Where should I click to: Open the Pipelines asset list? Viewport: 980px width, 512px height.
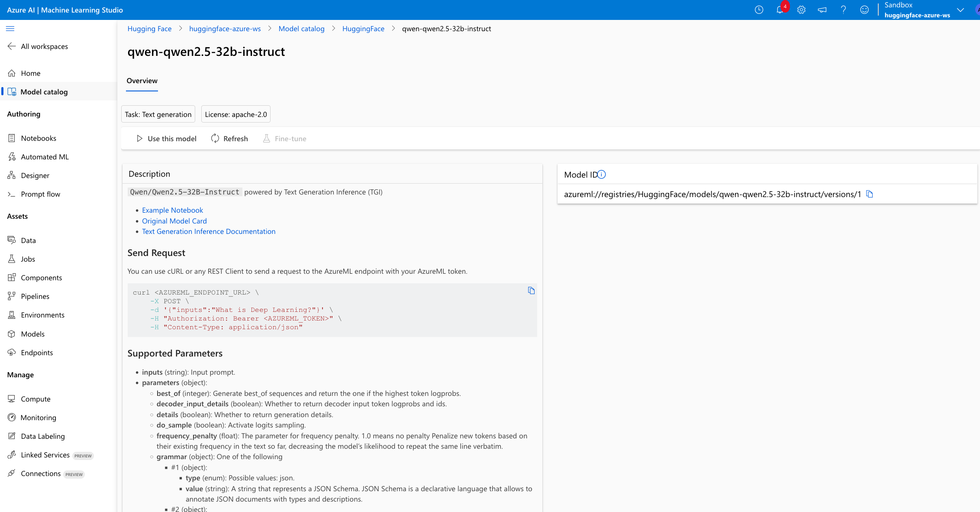coord(35,296)
